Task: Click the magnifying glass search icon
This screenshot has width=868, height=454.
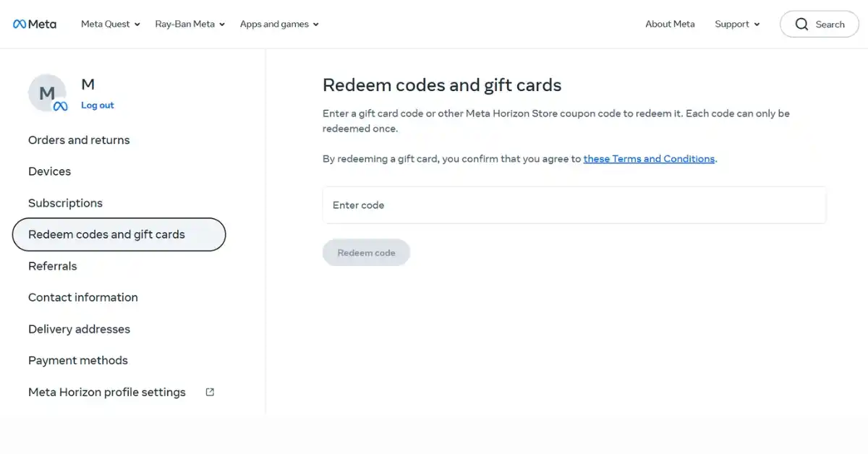Action: click(801, 24)
